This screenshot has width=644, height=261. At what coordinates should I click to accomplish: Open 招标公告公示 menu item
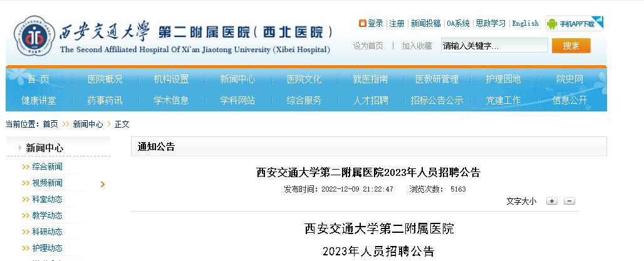point(437,100)
